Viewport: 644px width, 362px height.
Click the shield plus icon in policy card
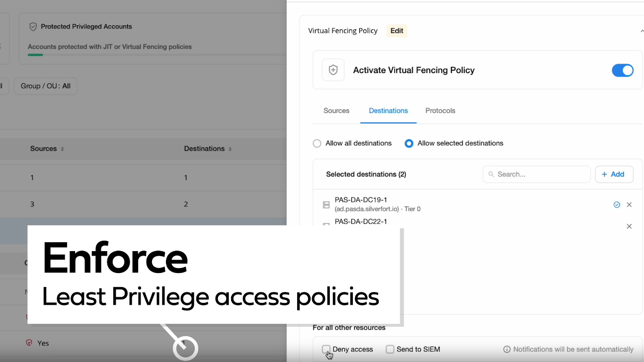pos(333,70)
